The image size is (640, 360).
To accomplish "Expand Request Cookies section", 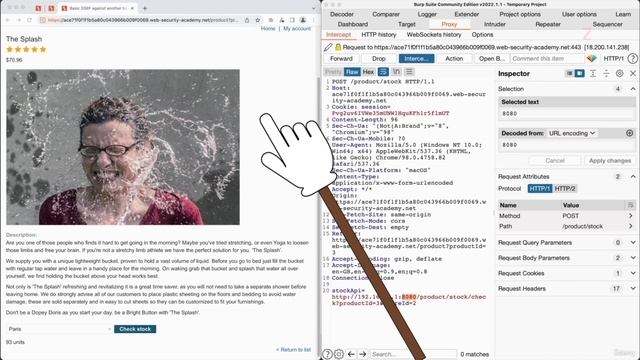I will [x=633, y=273].
